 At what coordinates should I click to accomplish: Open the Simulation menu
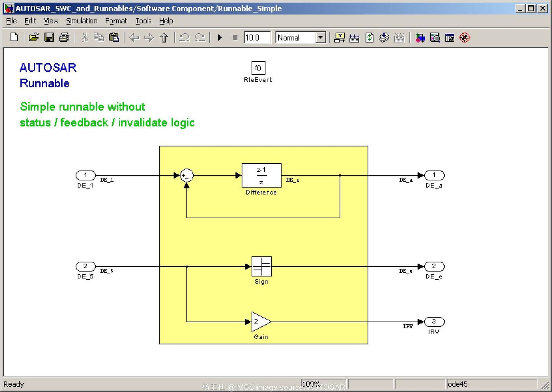(x=82, y=21)
